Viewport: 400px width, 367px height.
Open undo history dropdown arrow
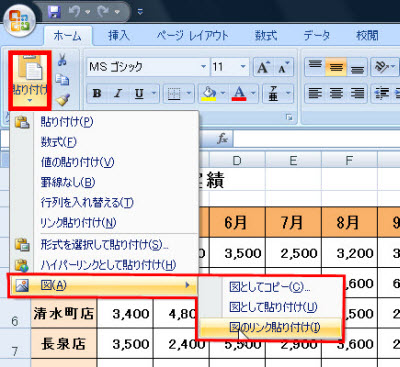(x=88, y=12)
